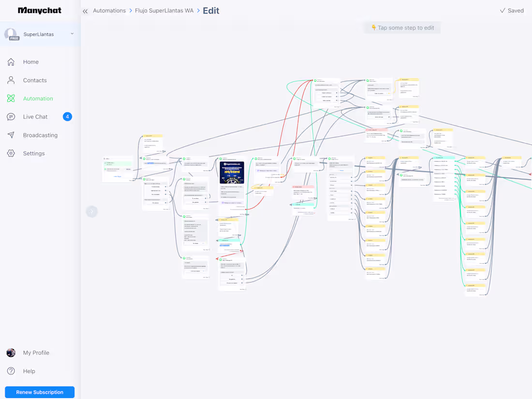Select the Broadcasting paper plane icon
Viewport: 532px width, 399px height.
point(11,135)
